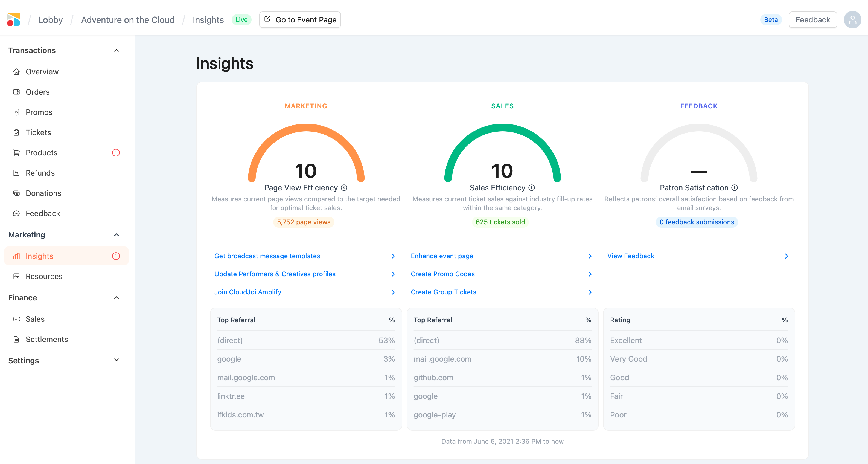
Task: Click the Refunds sidebar icon
Action: tap(16, 173)
